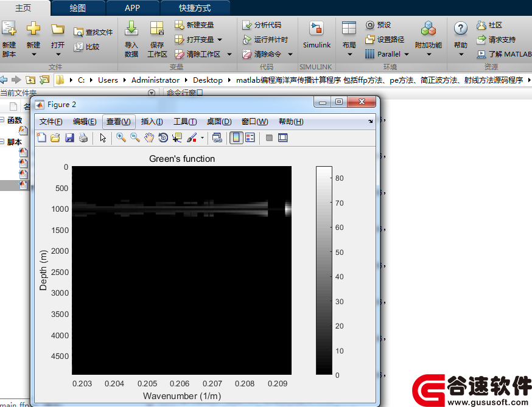
Task: Collapse the 脚本 group in file list
Action: [2, 141]
